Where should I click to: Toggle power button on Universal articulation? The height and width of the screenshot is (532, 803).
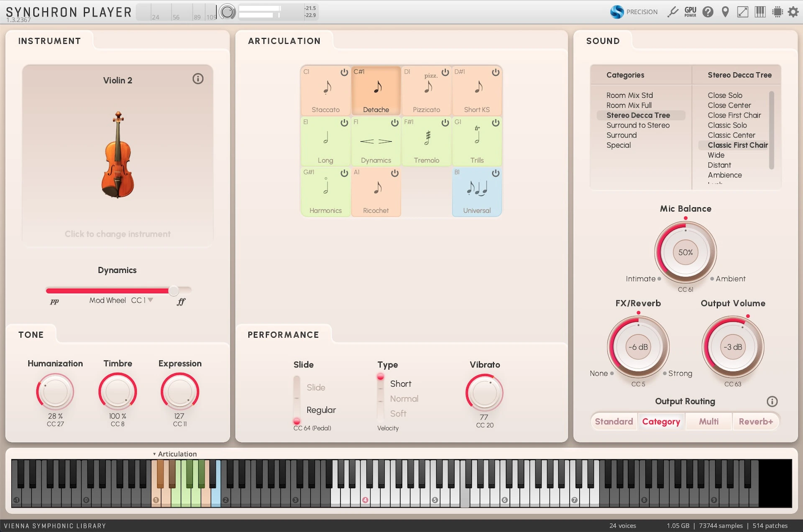(x=496, y=173)
